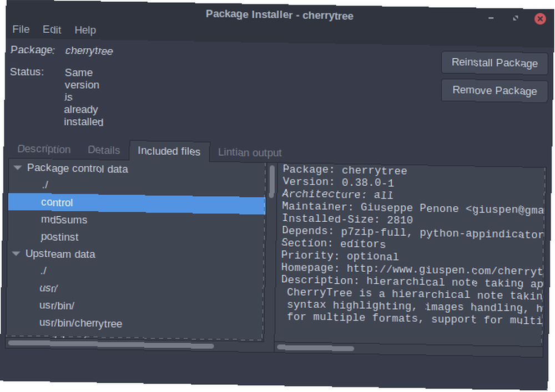Select the control file entry
The height and width of the screenshot is (392, 555).
coord(137,203)
